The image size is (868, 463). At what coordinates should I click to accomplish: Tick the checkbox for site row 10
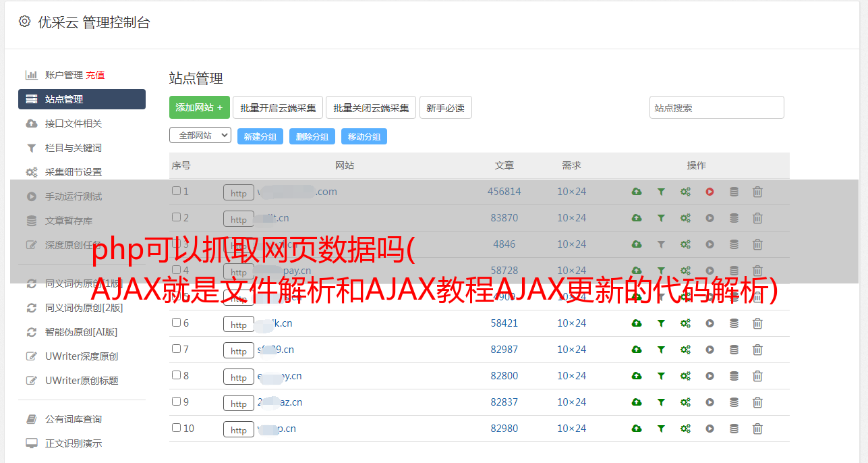click(176, 428)
